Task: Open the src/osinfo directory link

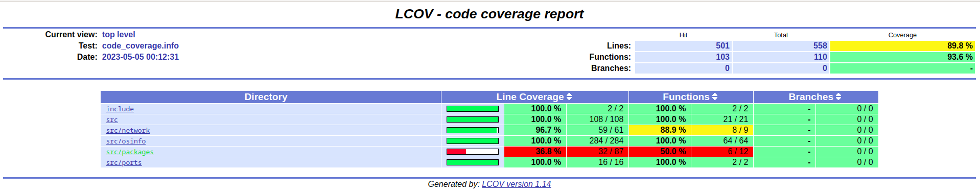Action: coord(126,141)
